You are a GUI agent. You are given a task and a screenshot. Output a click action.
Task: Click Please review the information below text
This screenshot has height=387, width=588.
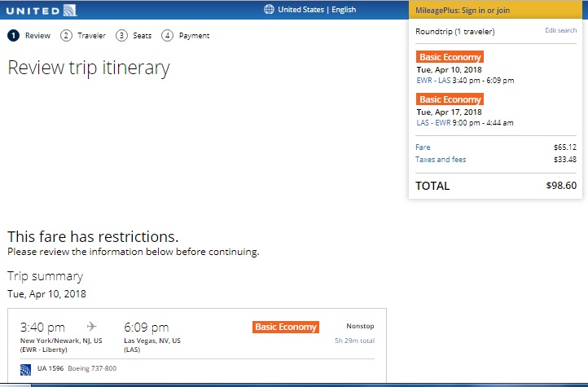pyautogui.click(x=133, y=252)
